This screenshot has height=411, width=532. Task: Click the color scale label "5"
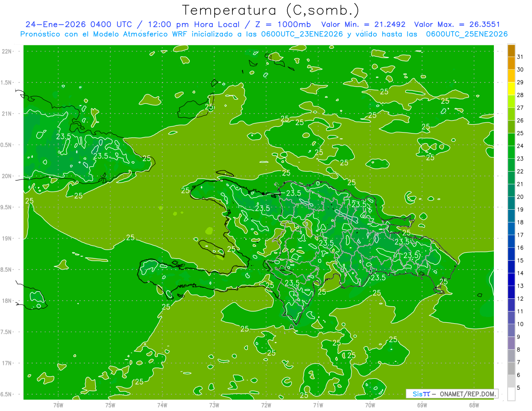pyautogui.click(x=518, y=388)
